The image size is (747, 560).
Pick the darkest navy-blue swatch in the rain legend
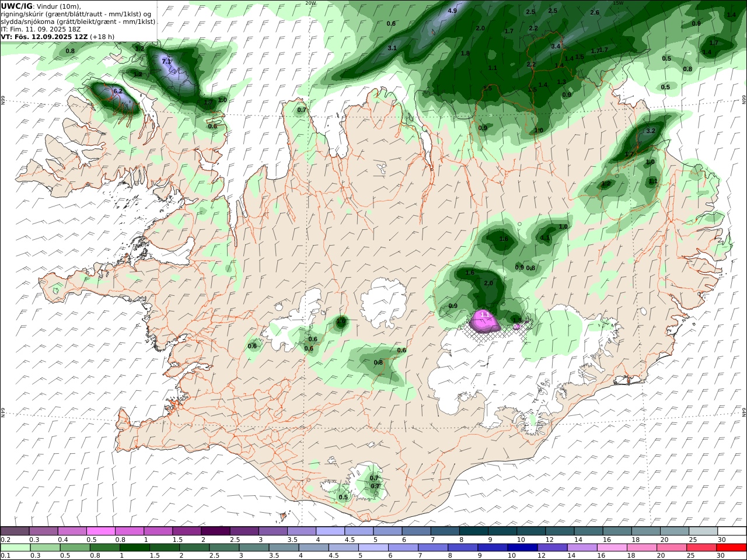pos(521,548)
